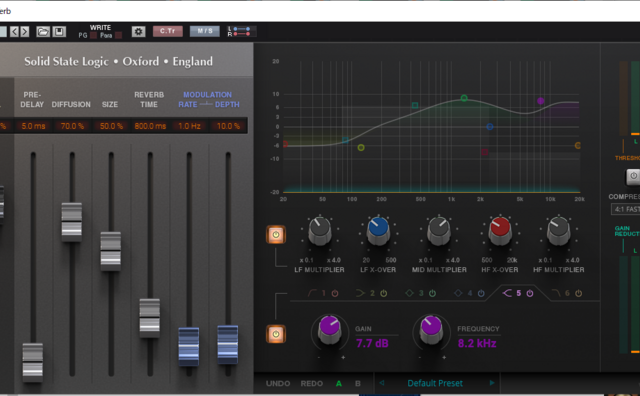The height and width of the screenshot is (396, 640).
Task: Click the blue band 4 node on EQ graph
Action: coord(490,127)
